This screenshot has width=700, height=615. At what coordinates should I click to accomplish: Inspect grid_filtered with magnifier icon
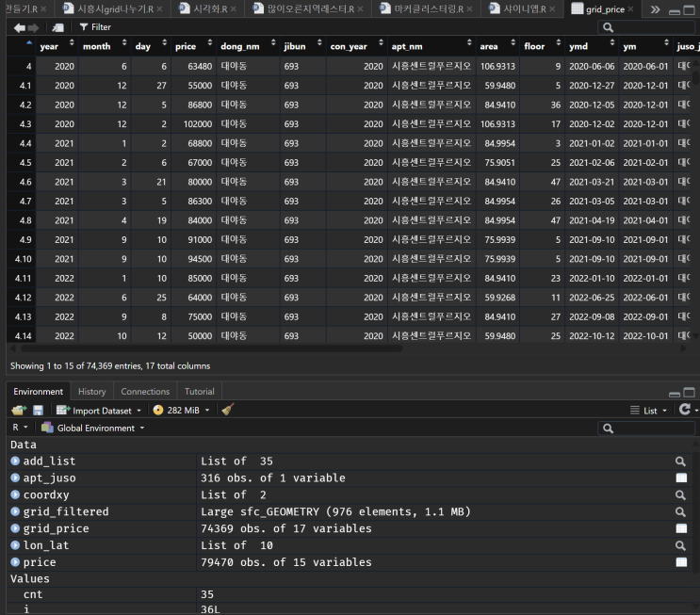pos(680,512)
